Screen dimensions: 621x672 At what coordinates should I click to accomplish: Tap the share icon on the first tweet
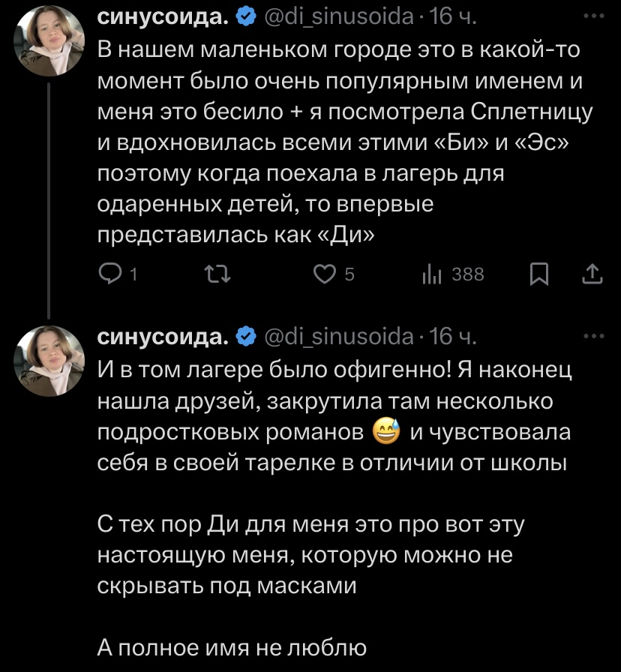[x=592, y=275]
